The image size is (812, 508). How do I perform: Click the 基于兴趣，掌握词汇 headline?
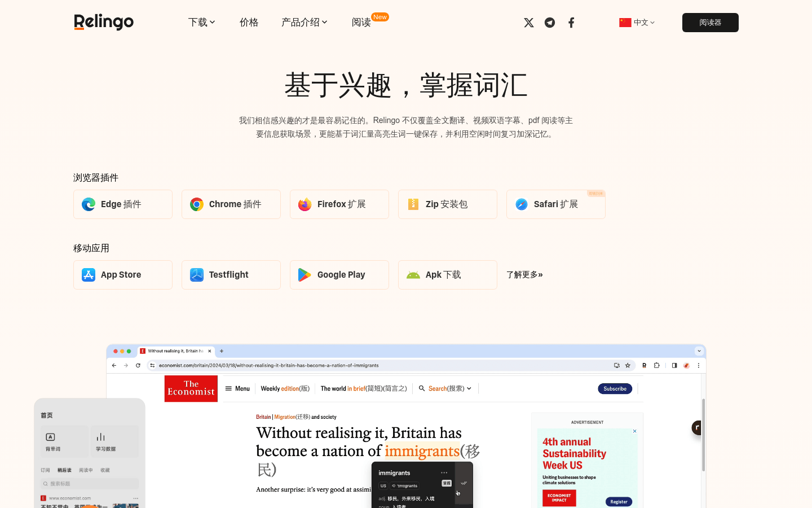coord(406,85)
